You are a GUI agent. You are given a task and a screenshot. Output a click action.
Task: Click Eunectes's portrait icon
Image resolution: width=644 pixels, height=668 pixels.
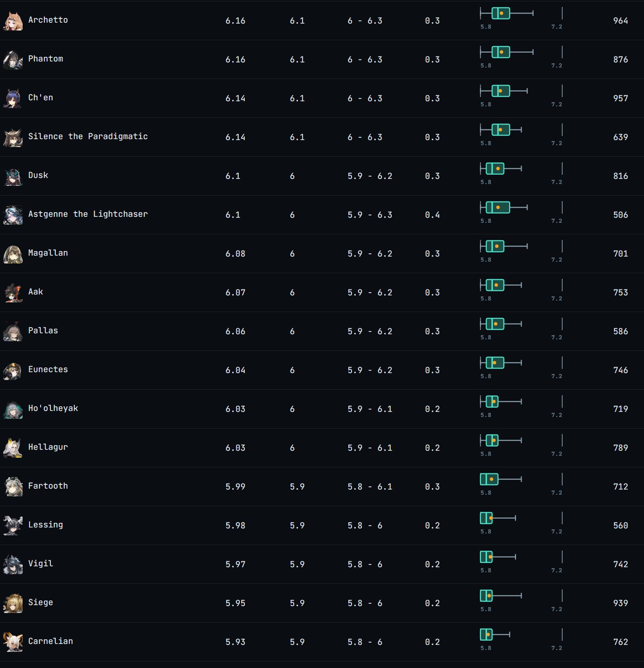[13, 370]
